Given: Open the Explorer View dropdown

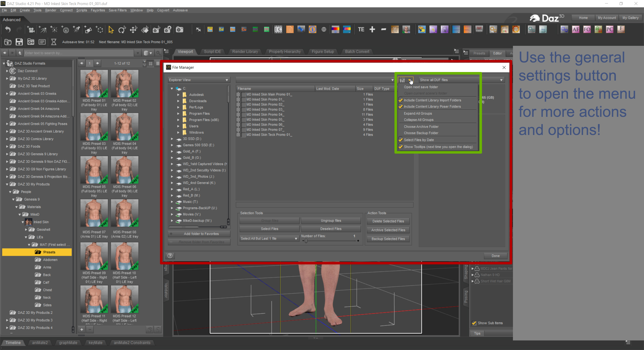Looking at the screenshot, I should [199, 80].
